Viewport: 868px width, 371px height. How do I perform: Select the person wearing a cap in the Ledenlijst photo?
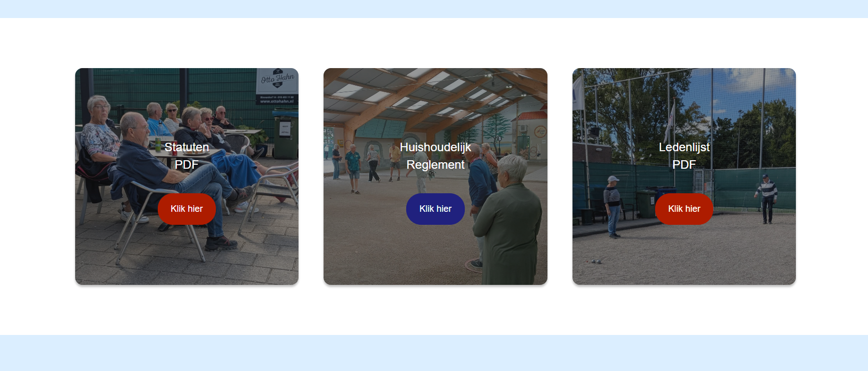pos(613,206)
